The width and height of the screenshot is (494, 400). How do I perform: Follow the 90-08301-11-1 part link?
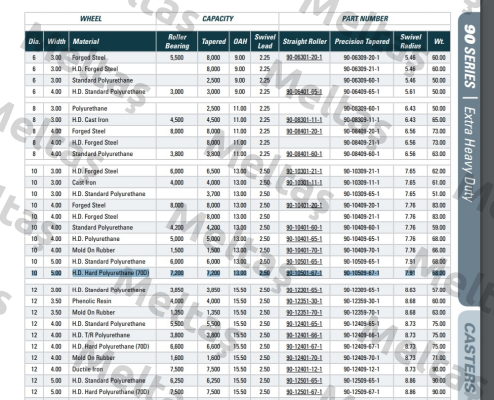tap(304, 120)
